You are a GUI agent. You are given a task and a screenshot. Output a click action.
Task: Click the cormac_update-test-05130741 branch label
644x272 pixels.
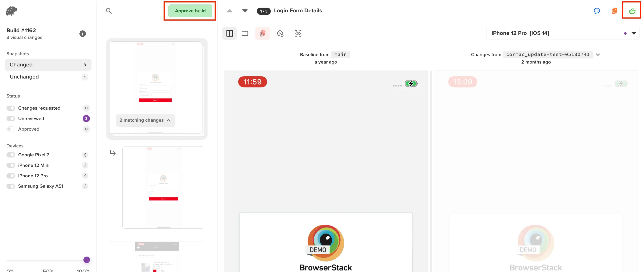point(548,55)
